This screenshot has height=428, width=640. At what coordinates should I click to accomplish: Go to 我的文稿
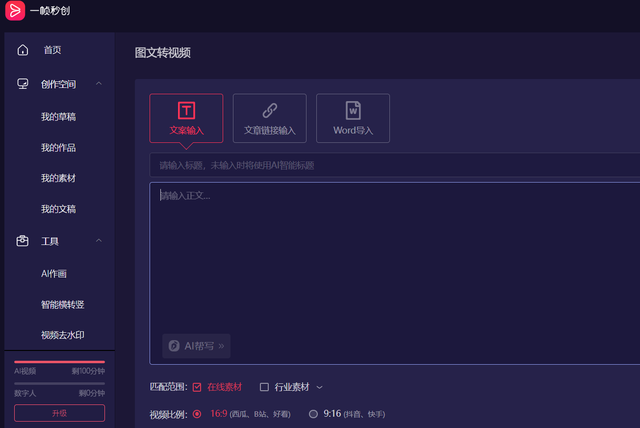click(x=58, y=209)
